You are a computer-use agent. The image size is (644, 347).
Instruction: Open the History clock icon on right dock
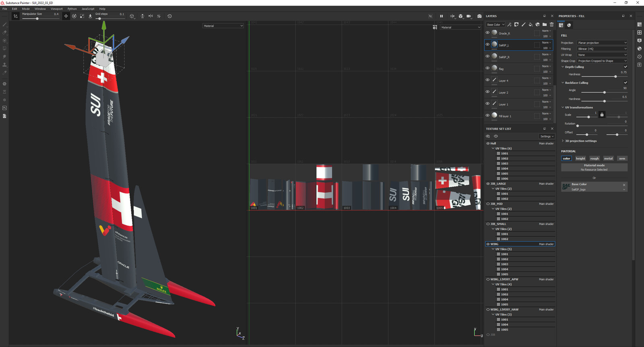pos(639,57)
